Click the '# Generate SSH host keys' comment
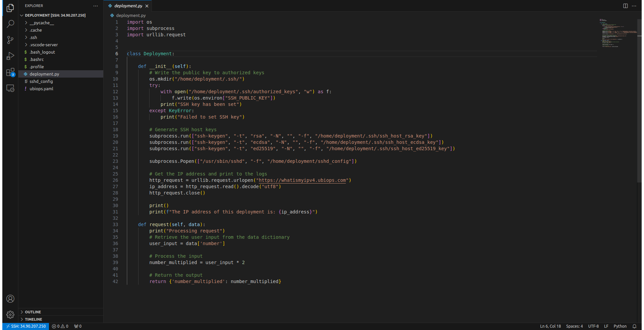Screen dimensions: 644x330 183,130
